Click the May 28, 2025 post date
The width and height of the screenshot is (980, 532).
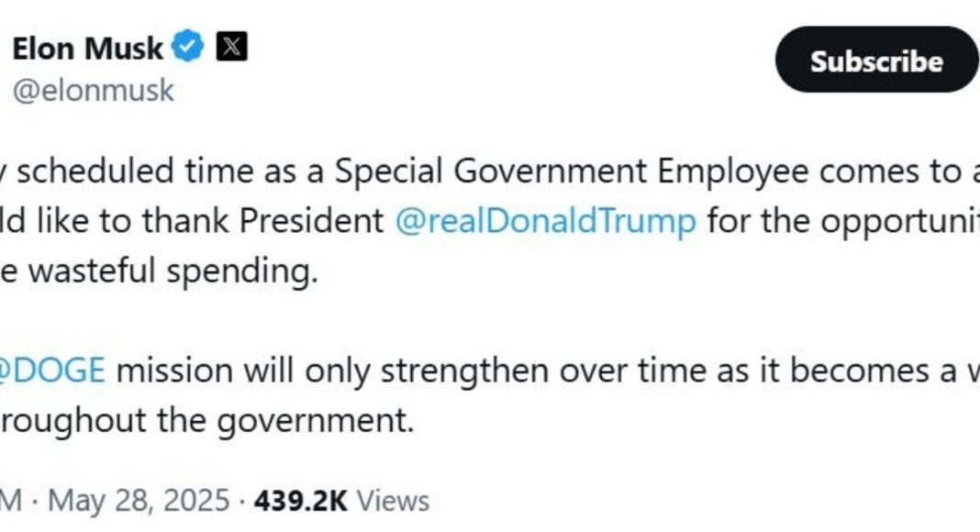[138, 501]
